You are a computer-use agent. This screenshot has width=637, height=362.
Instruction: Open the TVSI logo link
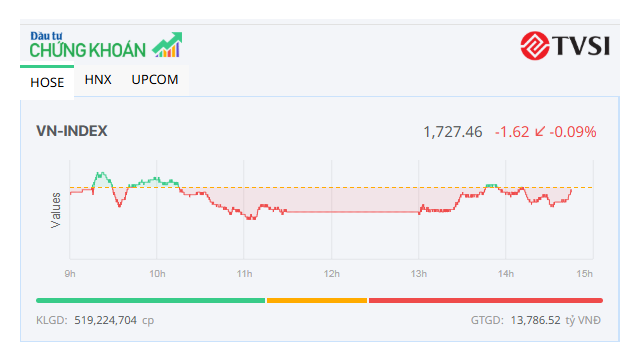565,46
